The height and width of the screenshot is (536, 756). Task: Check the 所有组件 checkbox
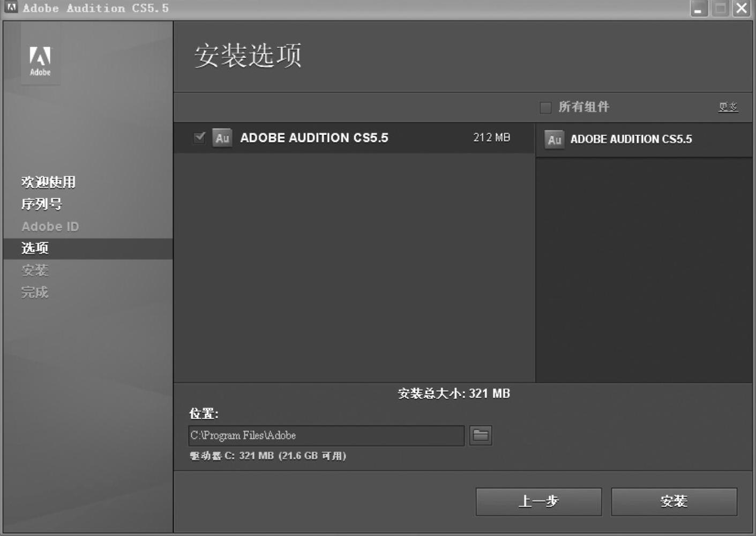(545, 107)
